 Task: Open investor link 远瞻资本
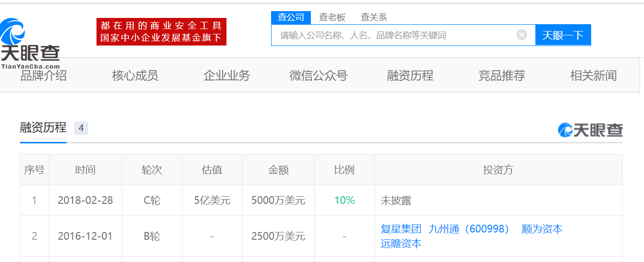point(401,244)
